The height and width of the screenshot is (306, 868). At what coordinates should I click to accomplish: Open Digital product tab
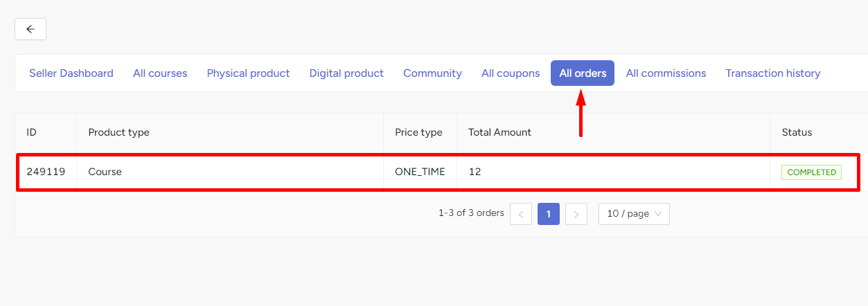pyautogui.click(x=346, y=73)
